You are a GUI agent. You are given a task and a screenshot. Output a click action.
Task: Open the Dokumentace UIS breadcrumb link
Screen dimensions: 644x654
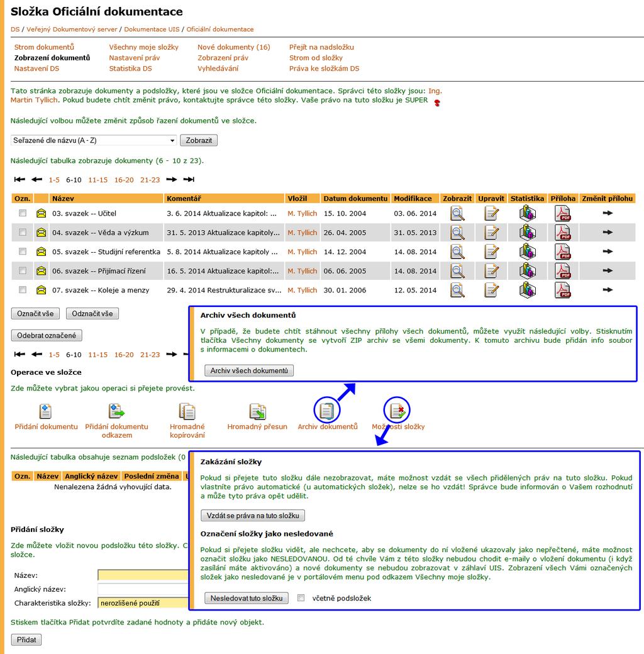[x=152, y=29]
